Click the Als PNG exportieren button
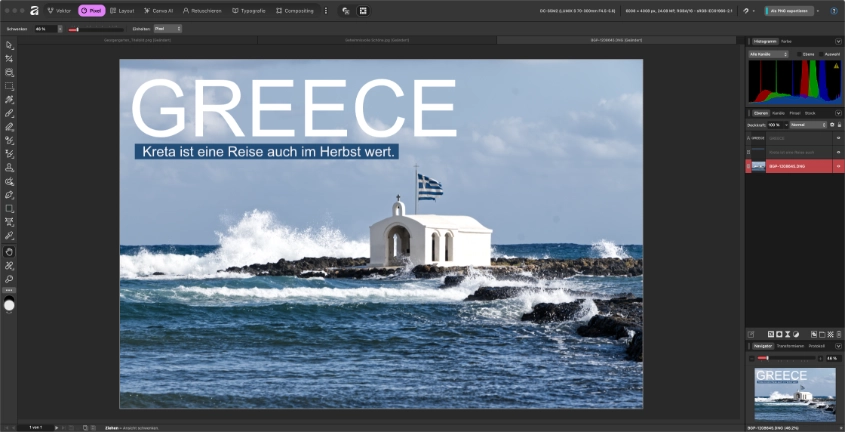The image size is (845, 432). (x=790, y=11)
